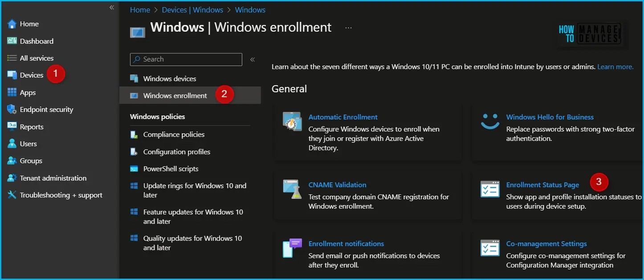Click the Enrollment notifications icon
Image resolution: width=644 pixels, height=280 pixels.
[292, 248]
